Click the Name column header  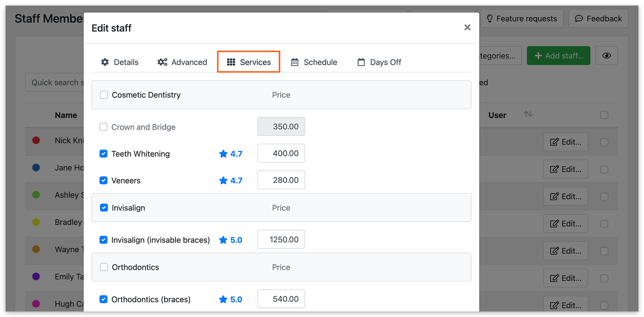coord(66,115)
